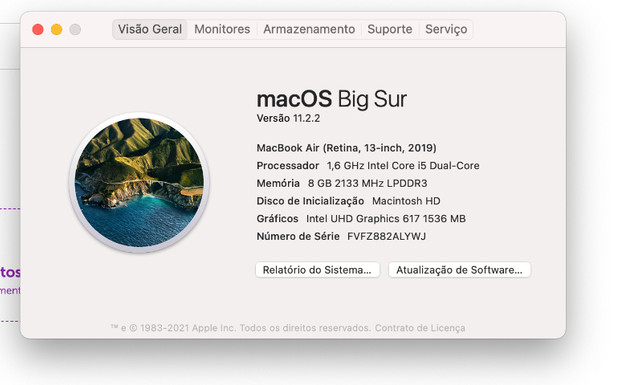Screen dimensions: 640x385
Task: Open the Armazenamento tab
Action: point(309,29)
